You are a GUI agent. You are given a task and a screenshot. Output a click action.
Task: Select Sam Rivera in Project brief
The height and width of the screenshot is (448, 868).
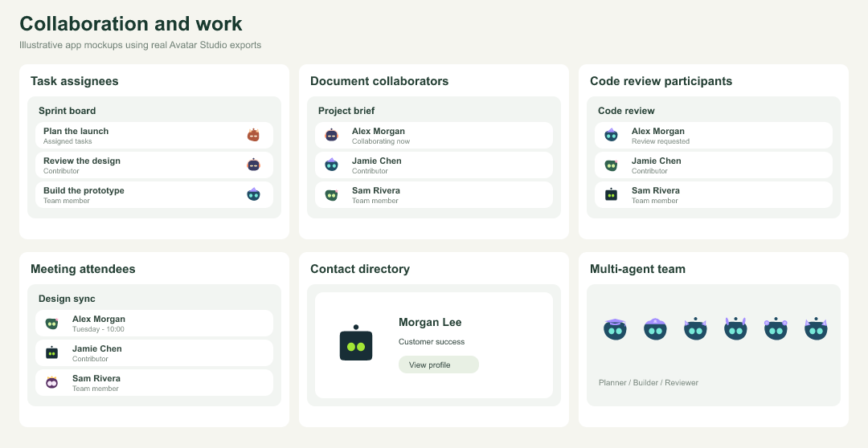pos(434,194)
